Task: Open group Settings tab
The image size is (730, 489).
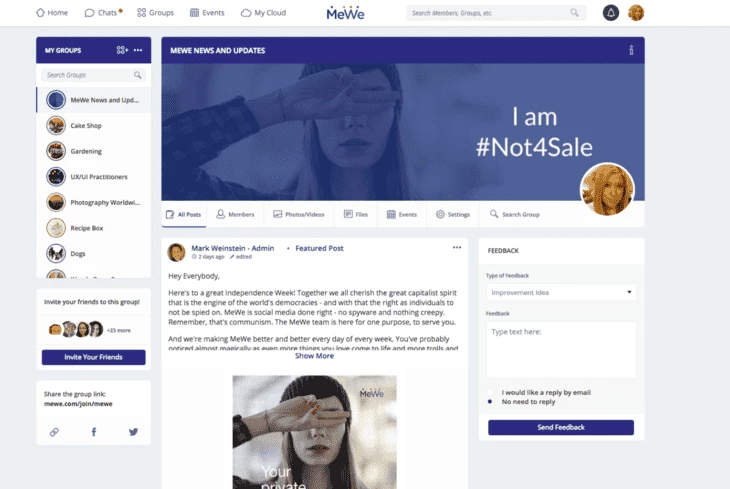Action: pos(453,214)
